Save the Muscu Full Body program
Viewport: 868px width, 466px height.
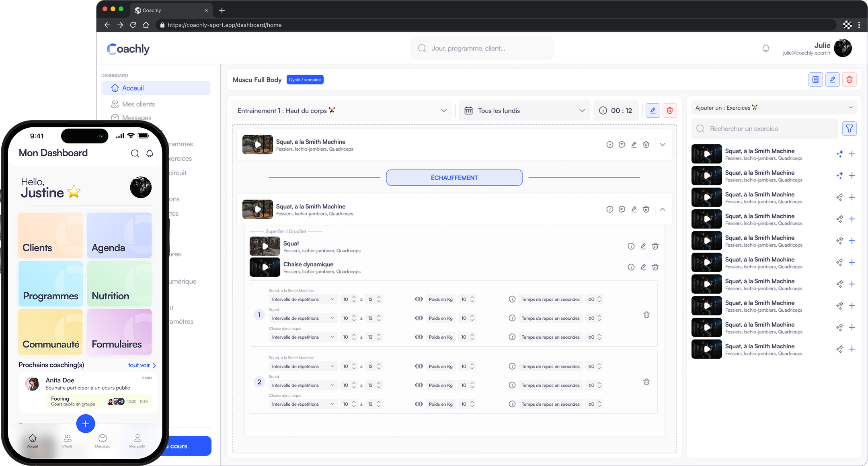(x=815, y=80)
